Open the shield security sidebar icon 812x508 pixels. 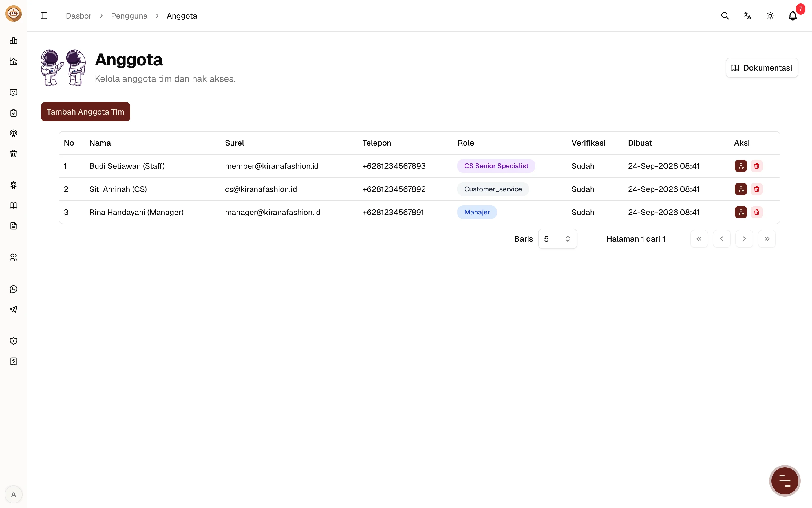14,341
